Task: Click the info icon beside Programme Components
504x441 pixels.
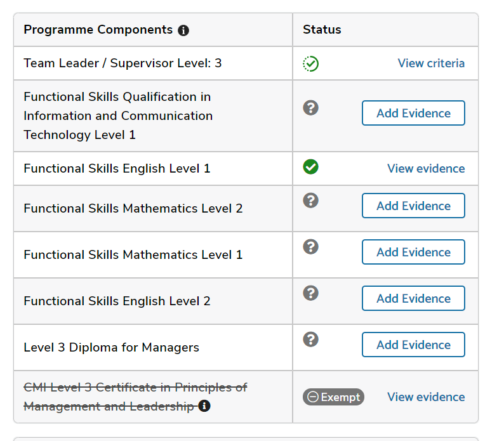Action: pos(183,30)
